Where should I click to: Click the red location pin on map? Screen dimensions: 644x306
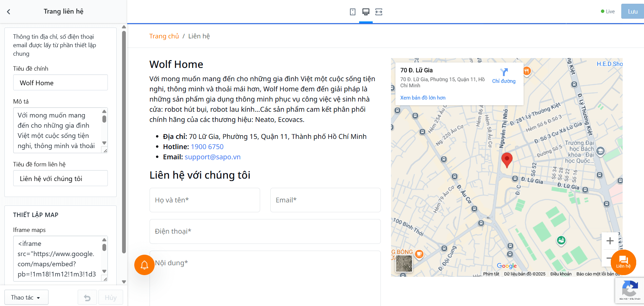tap(507, 160)
